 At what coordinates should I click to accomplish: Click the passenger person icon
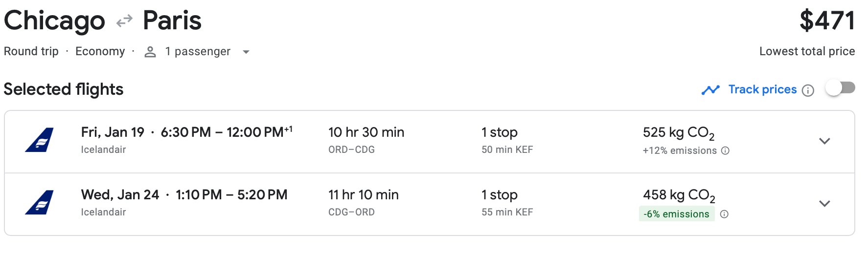150,52
